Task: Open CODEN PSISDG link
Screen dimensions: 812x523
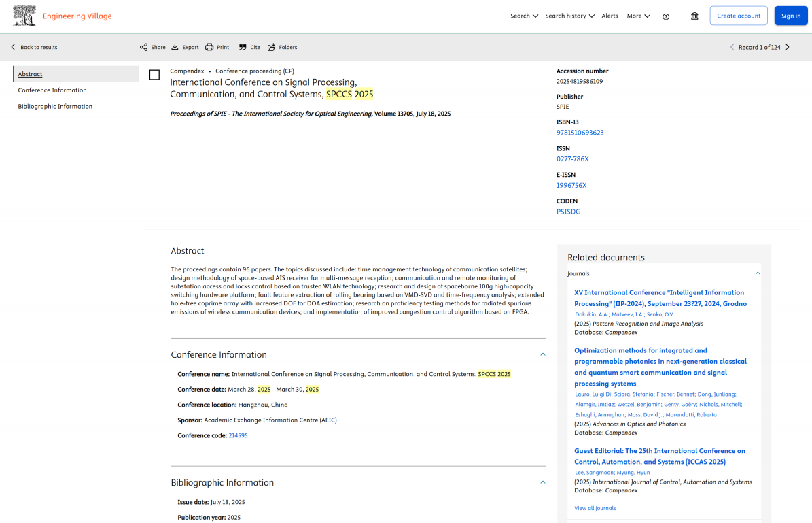Action: [568, 212]
